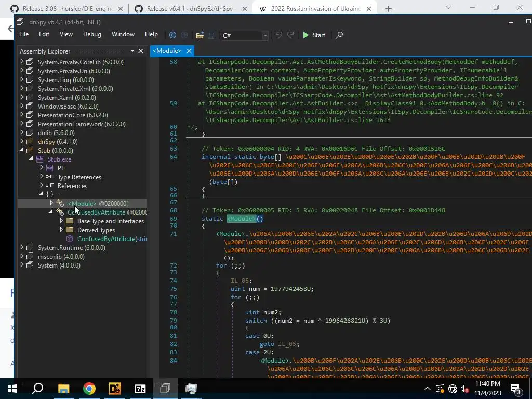Image resolution: width=532 pixels, height=399 pixels.
Task: Expand the System.Linq assembly node
Action: point(22,79)
